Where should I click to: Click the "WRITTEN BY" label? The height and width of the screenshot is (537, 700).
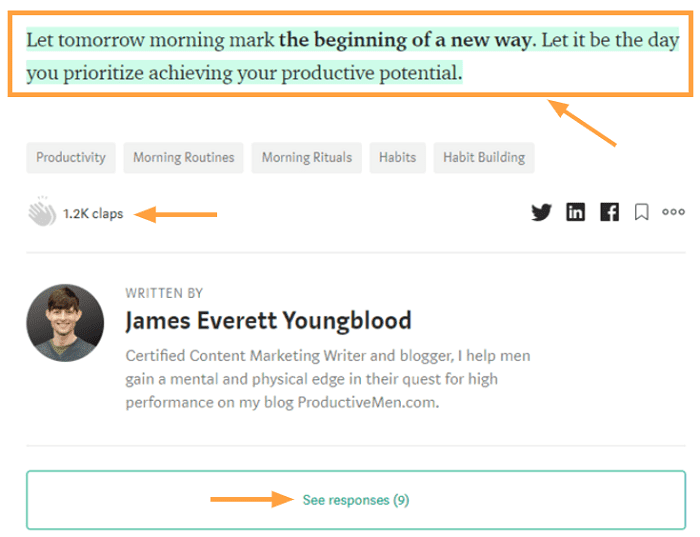tap(164, 293)
